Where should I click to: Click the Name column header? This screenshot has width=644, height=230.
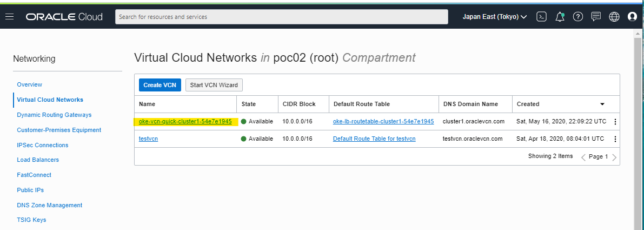pos(147,104)
